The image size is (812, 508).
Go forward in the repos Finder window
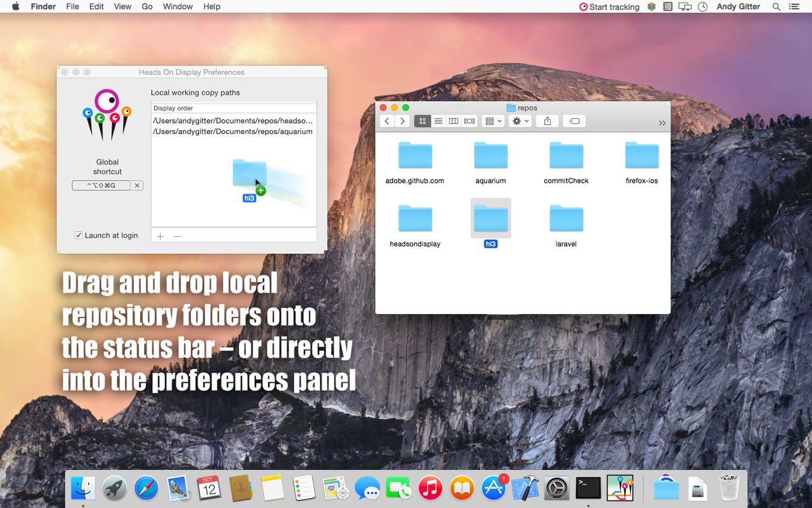(x=403, y=121)
